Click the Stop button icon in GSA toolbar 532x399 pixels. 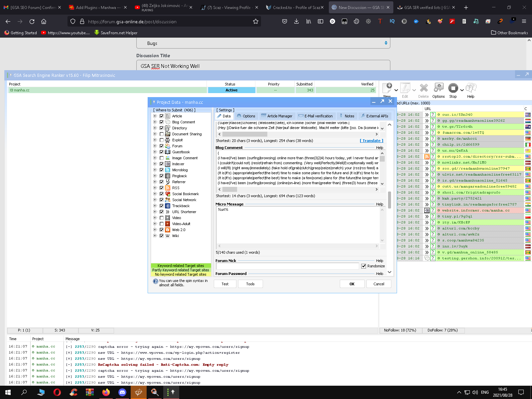453,88
